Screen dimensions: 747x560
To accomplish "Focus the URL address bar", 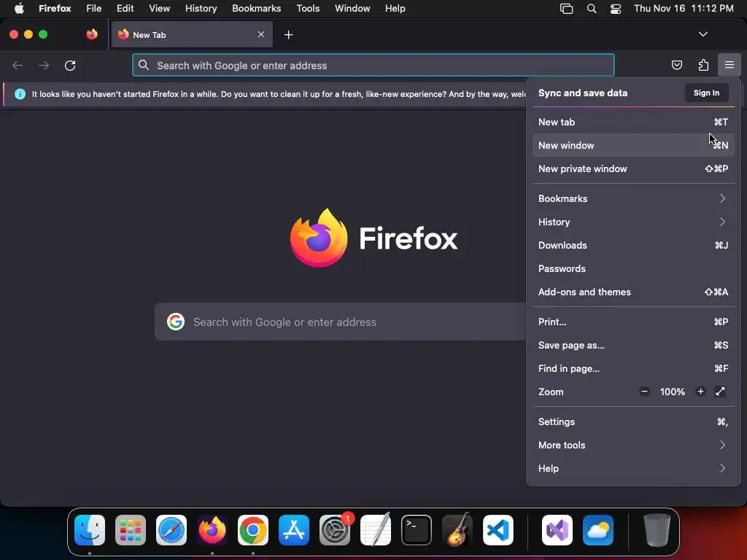I will click(x=373, y=65).
